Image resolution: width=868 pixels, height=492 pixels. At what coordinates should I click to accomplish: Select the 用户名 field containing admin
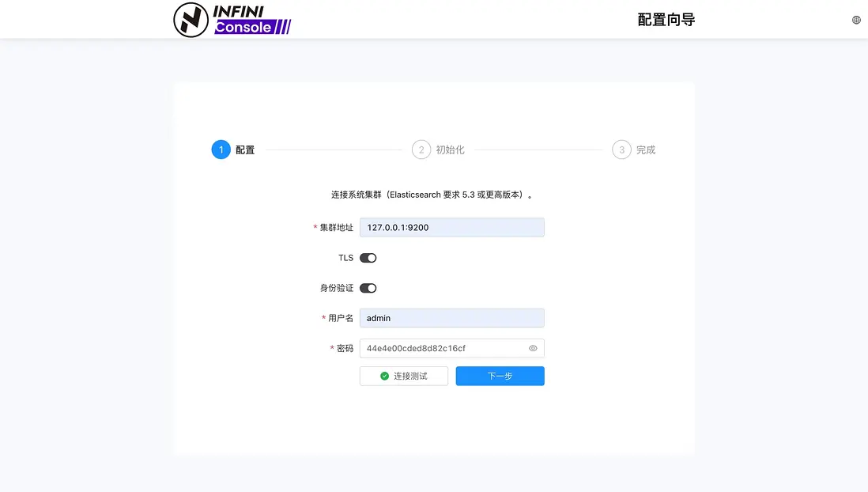[x=451, y=317]
